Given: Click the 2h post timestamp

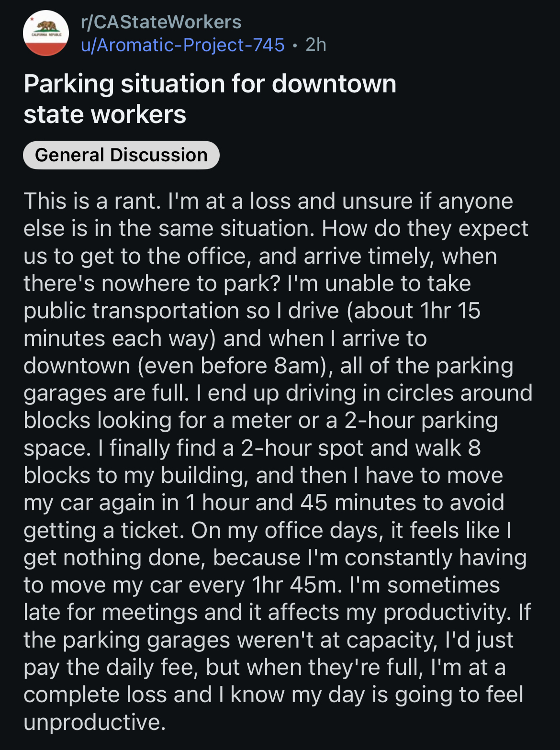Looking at the screenshot, I should coord(316,45).
